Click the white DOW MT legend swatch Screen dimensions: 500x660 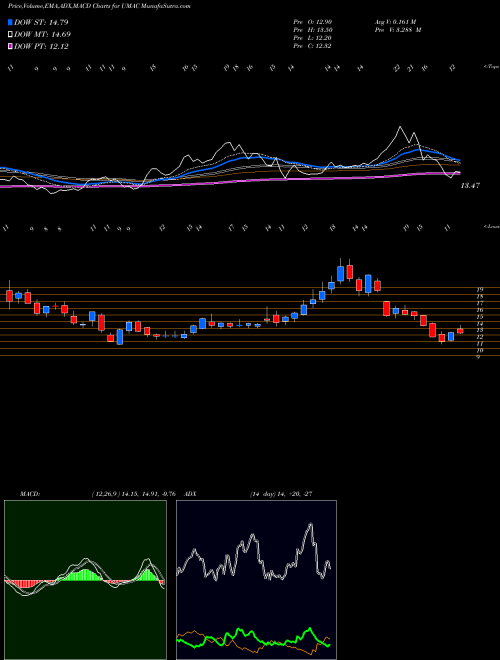click(10, 35)
